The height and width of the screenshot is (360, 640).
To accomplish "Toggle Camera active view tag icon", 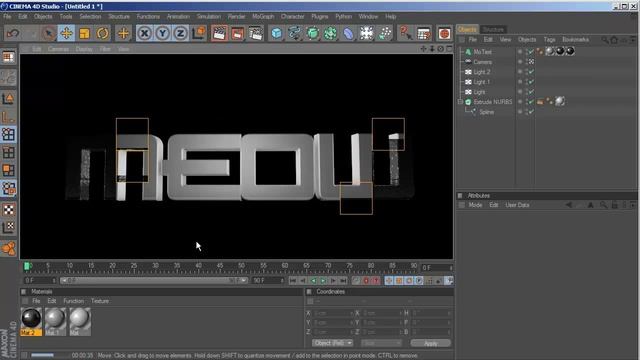I will pos(531,62).
